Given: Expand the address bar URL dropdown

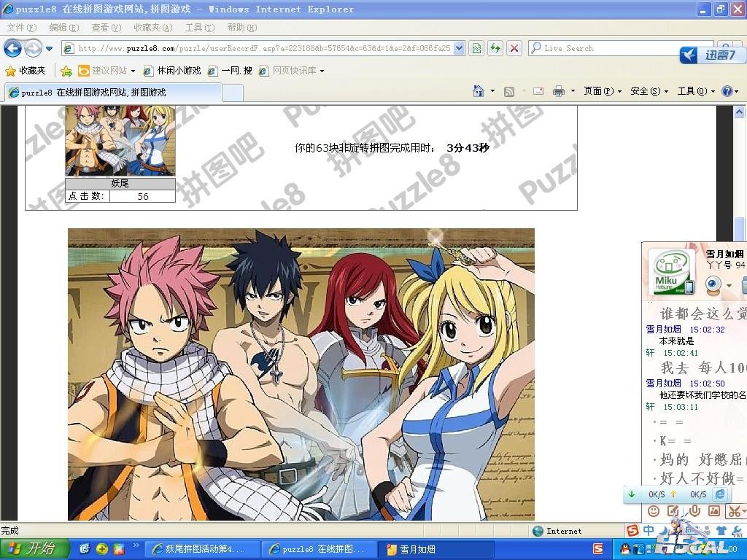Looking at the screenshot, I should click(x=459, y=48).
